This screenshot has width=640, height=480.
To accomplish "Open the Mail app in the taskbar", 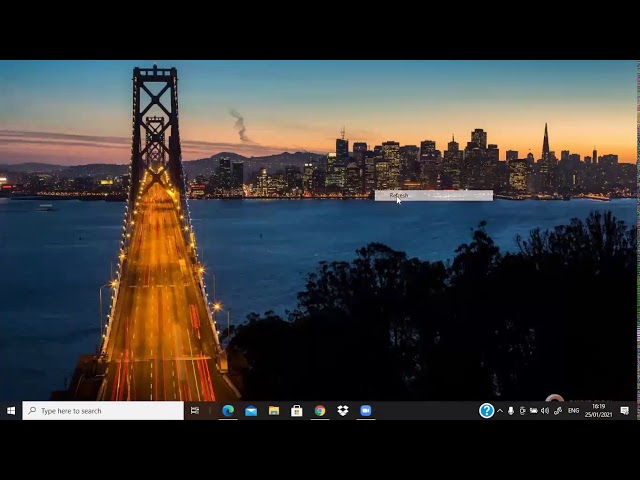I will 251,410.
